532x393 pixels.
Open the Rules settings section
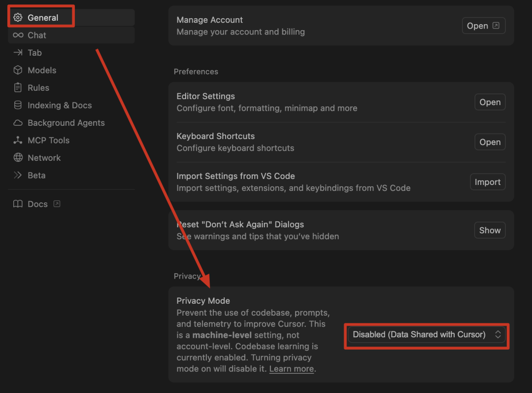pyautogui.click(x=71, y=88)
